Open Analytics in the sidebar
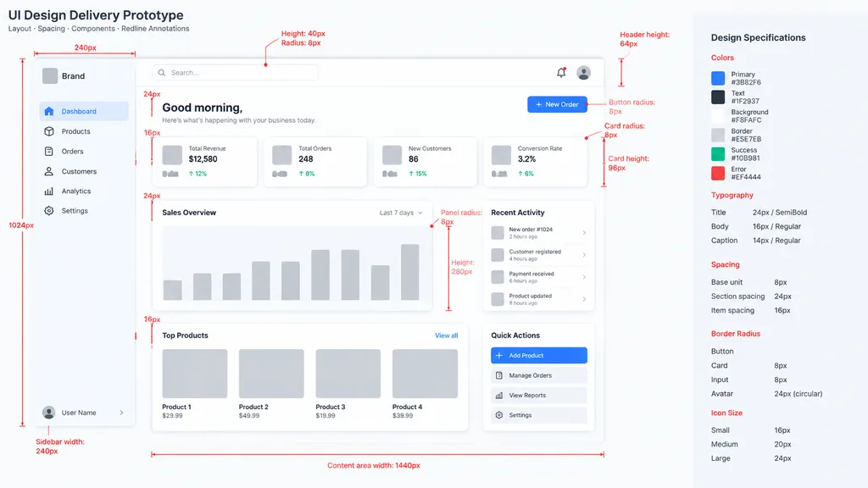The height and width of the screenshot is (488, 868). point(84,191)
